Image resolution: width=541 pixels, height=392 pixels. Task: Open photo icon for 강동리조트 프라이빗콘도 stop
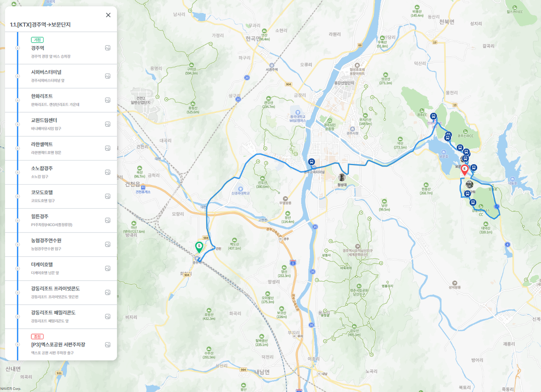click(x=108, y=293)
